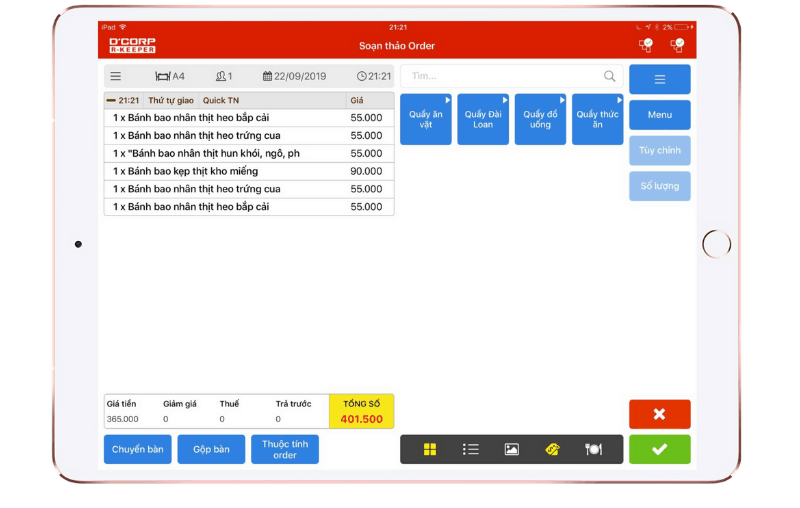The image size is (800, 508).
Task: Tap the plate and cutlery icon
Action: tap(594, 449)
